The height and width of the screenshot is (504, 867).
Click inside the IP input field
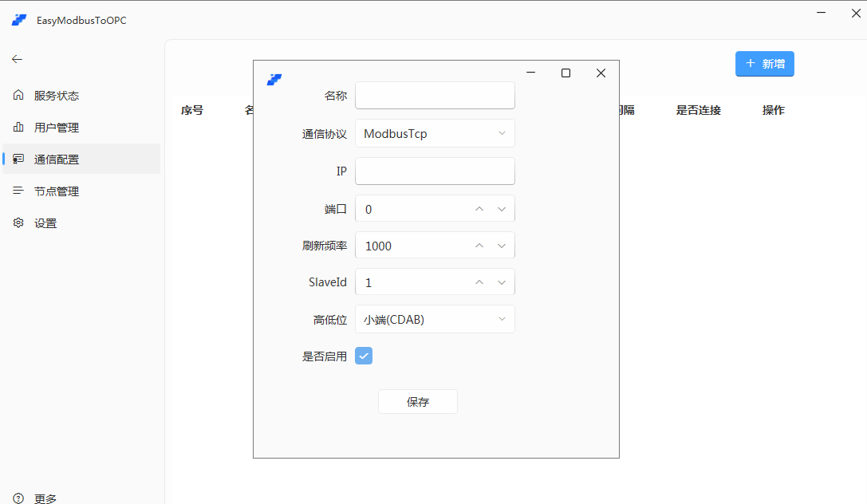(435, 171)
